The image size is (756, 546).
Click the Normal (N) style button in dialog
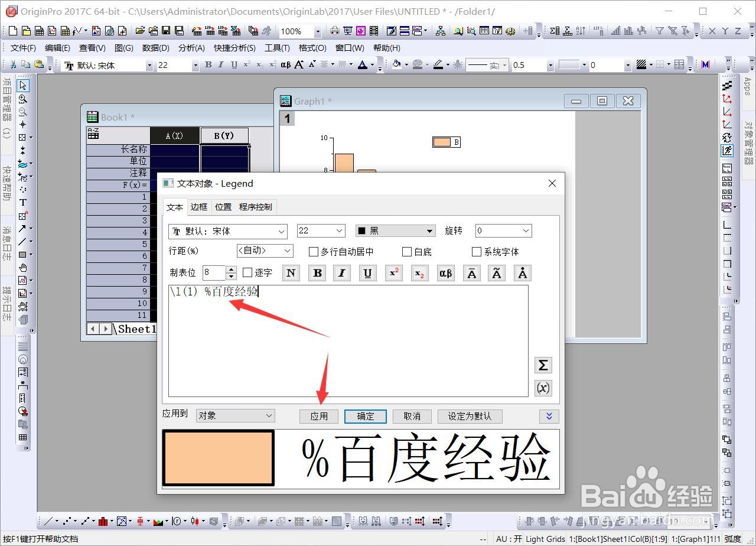292,273
